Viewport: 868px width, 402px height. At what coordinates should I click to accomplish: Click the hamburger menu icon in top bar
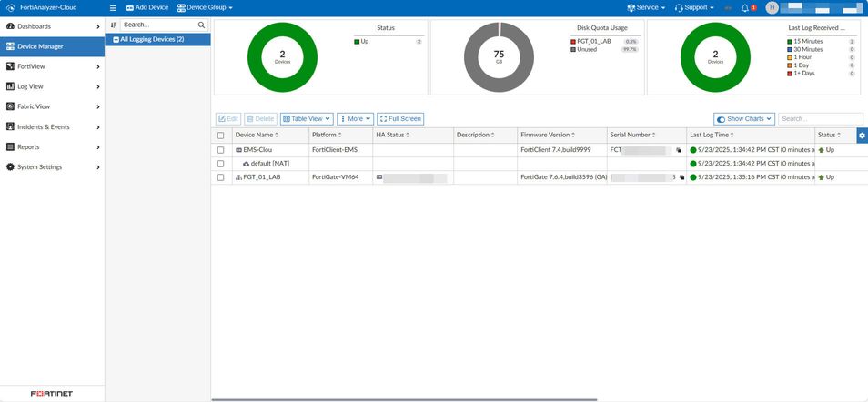pos(114,7)
